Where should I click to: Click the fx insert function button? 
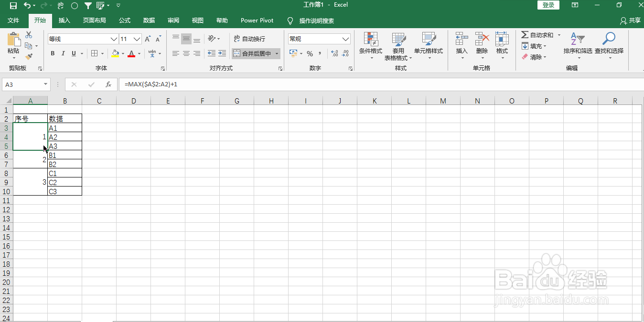click(108, 84)
